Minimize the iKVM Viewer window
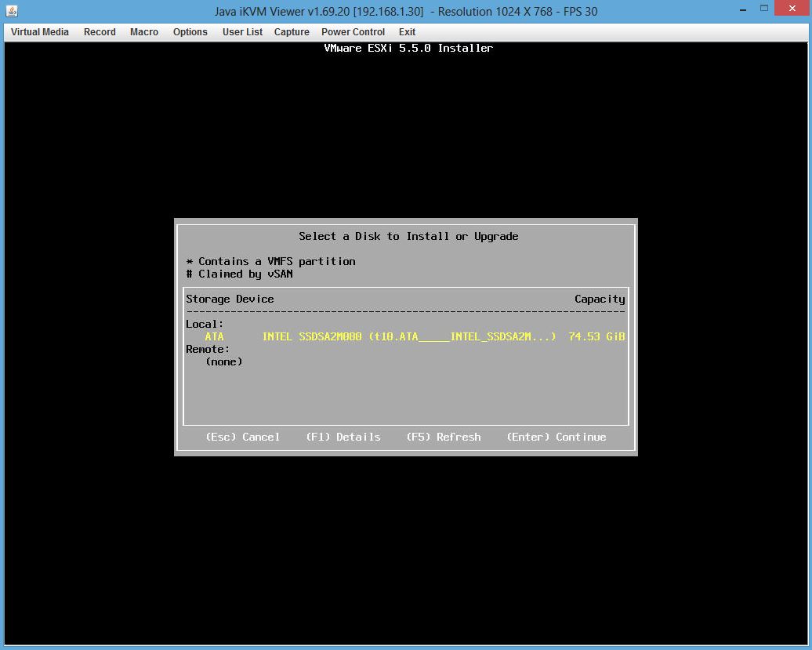This screenshot has width=812, height=650. click(742, 10)
